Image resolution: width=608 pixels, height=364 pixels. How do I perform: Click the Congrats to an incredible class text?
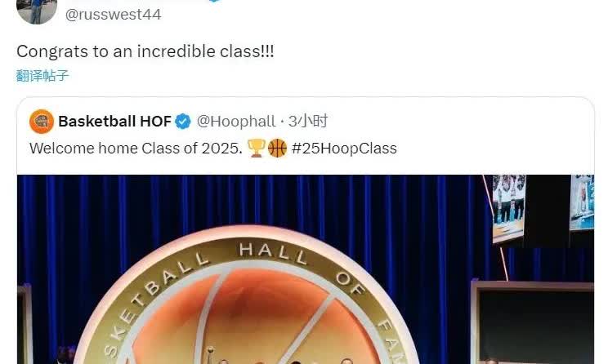coord(145,51)
